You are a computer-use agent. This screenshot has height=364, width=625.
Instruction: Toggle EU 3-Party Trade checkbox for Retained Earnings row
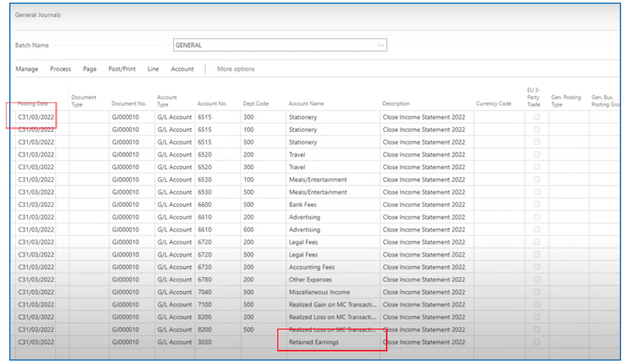[x=537, y=342]
